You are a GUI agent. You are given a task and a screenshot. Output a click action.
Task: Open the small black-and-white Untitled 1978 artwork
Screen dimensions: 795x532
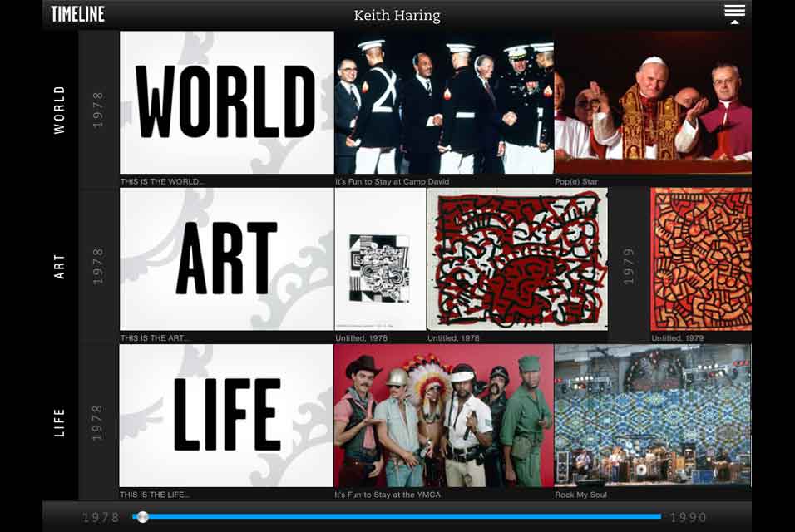point(380,259)
